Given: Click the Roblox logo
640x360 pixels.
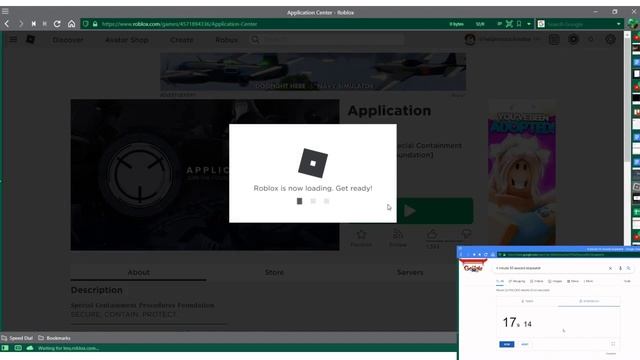Looking at the screenshot, I should (x=31, y=39).
